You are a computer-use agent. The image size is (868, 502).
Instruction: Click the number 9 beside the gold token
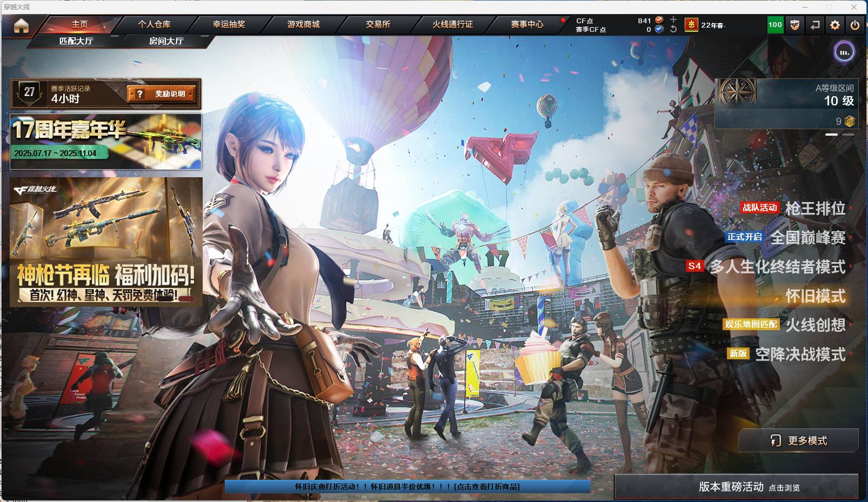coord(839,122)
